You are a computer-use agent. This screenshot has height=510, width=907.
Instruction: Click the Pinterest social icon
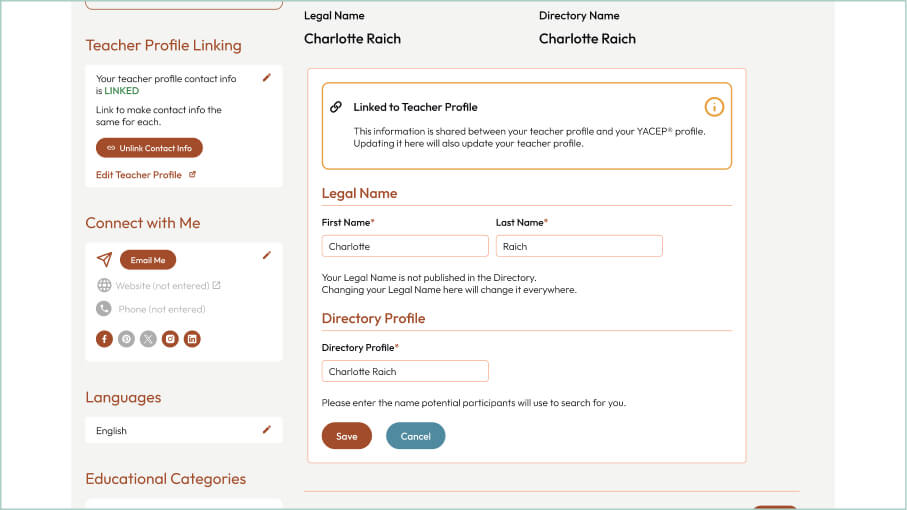(x=126, y=339)
